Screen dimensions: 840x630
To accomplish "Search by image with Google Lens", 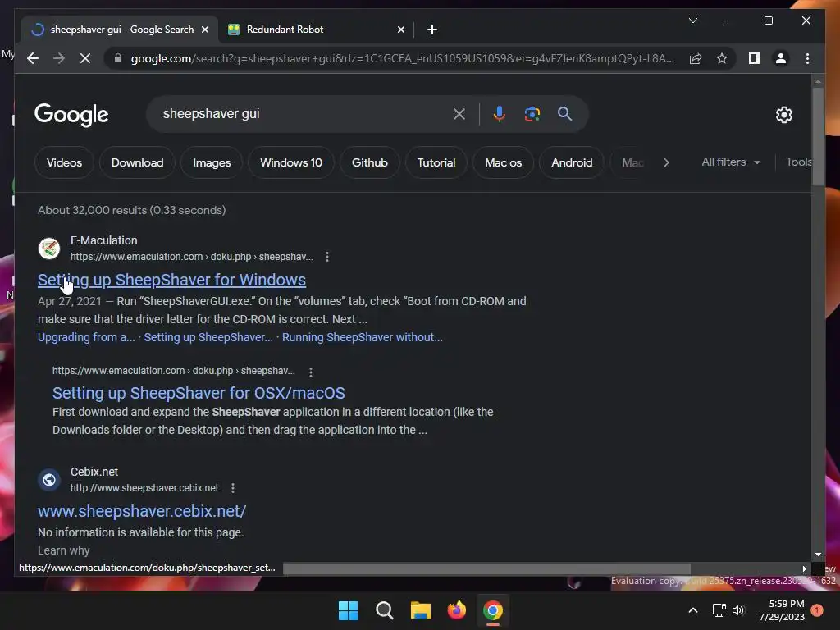I will click(x=532, y=114).
